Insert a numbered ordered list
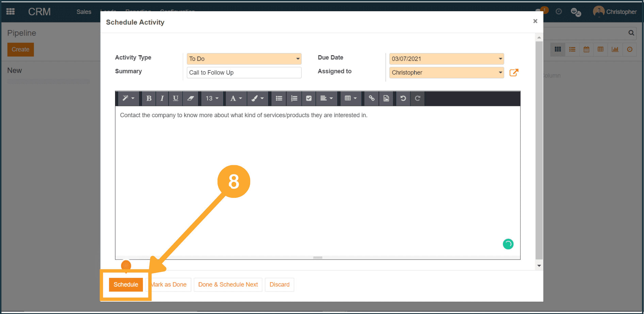 [x=294, y=98]
